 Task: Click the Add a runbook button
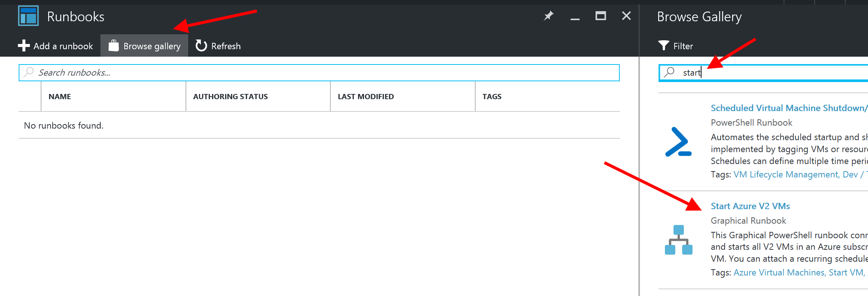[55, 46]
